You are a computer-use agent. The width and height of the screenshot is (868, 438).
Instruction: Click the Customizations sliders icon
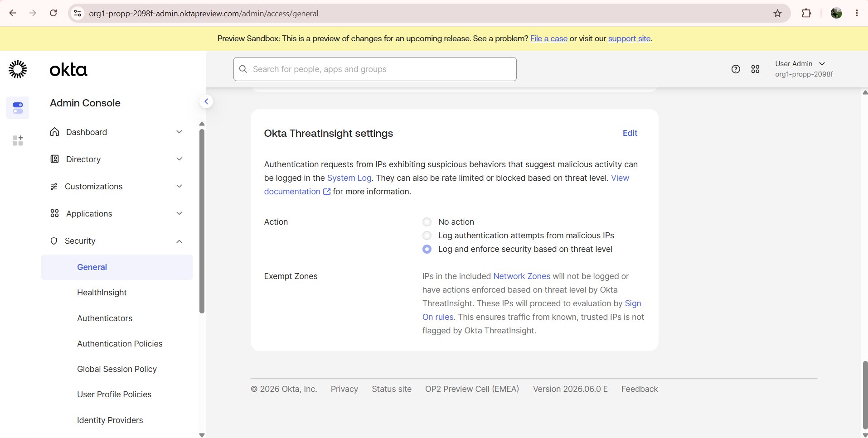point(54,187)
